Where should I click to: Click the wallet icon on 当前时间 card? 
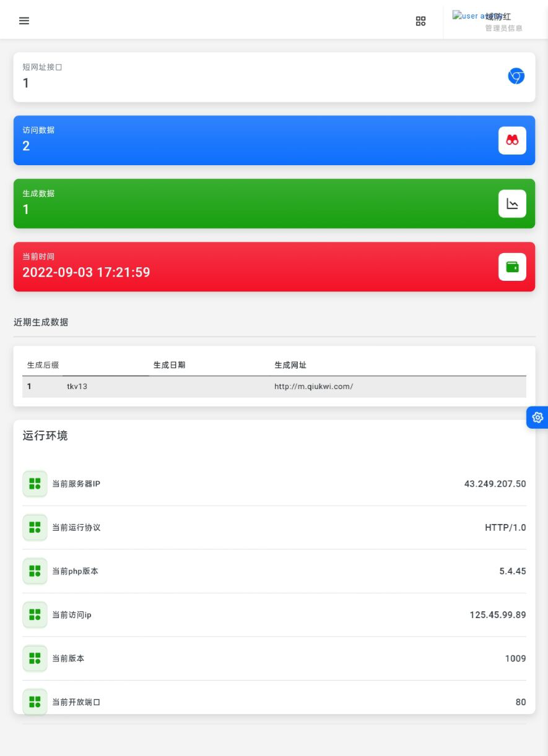click(512, 266)
